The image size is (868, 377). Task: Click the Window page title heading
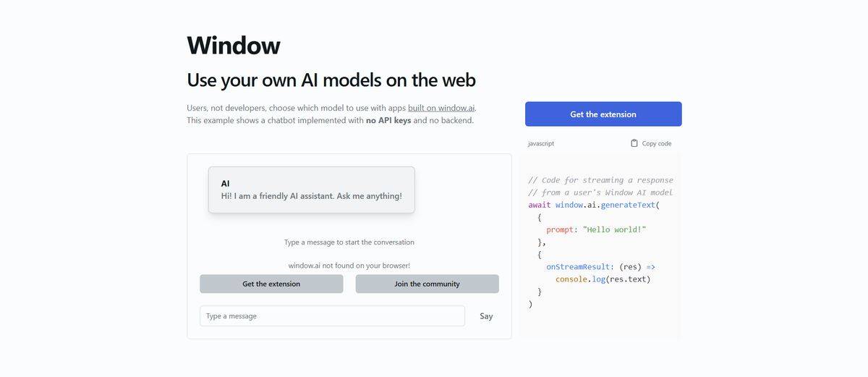(x=234, y=45)
